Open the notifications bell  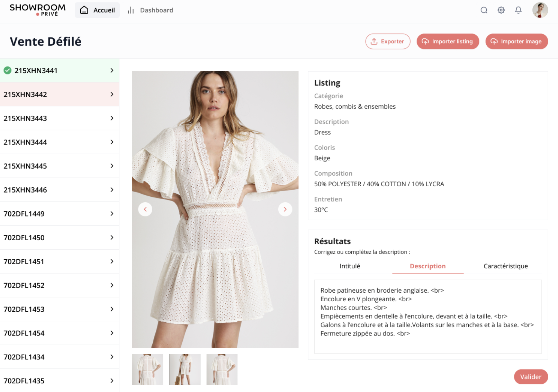[518, 10]
